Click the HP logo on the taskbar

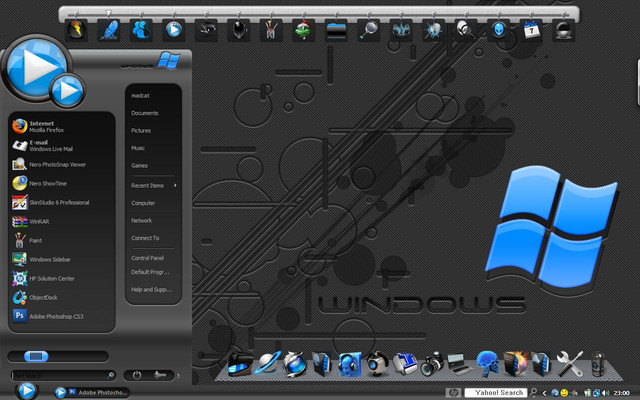coord(453,393)
